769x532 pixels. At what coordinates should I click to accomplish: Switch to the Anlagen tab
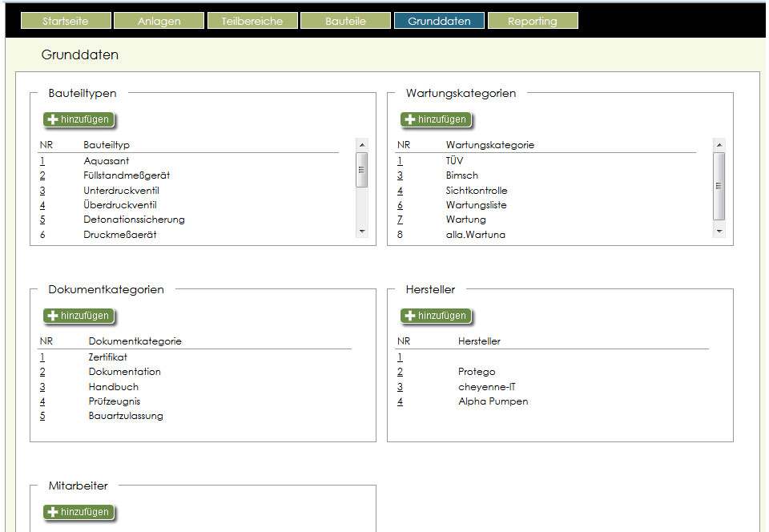[x=159, y=21]
